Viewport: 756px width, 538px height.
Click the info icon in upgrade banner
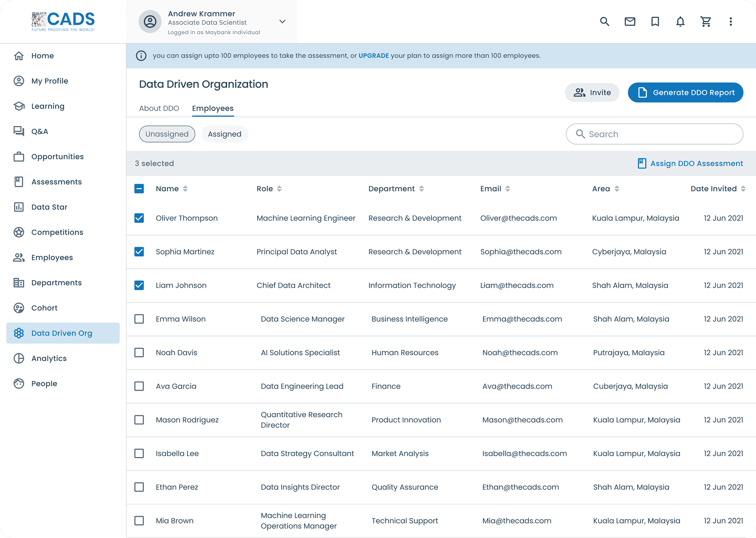pyautogui.click(x=141, y=56)
